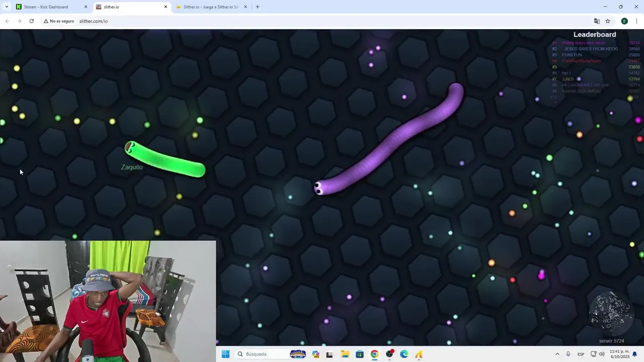Bookmark this page with the star icon
Image resolution: width=644 pixels, height=362 pixels.
coord(608,21)
